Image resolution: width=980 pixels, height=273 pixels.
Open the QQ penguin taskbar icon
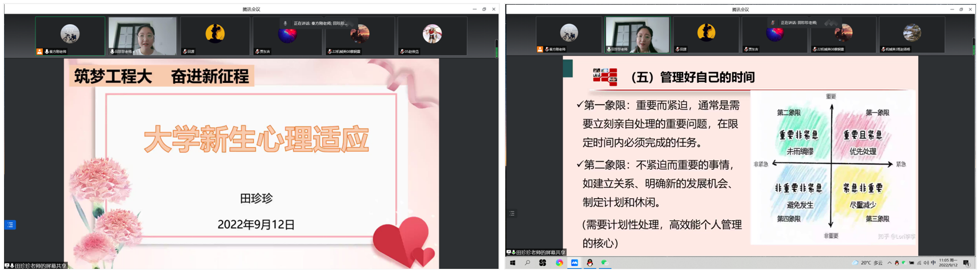click(590, 263)
